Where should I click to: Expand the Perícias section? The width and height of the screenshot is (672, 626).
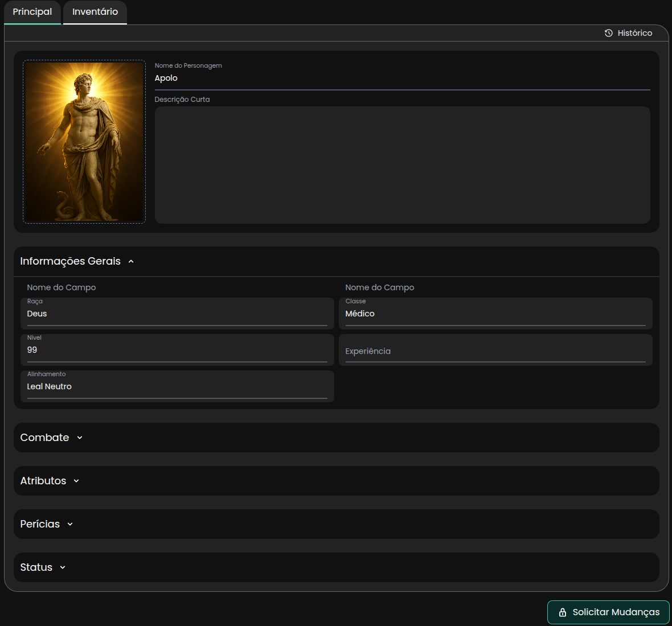click(x=70, y=524)
